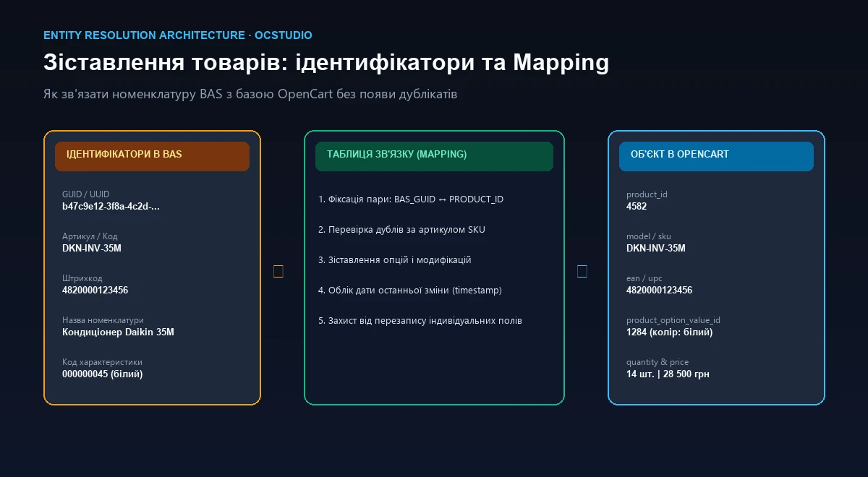Click the value 1284 (колір: білий)
Image resolution: width=868 pixels, height=477 pixels.
point(670,332)
